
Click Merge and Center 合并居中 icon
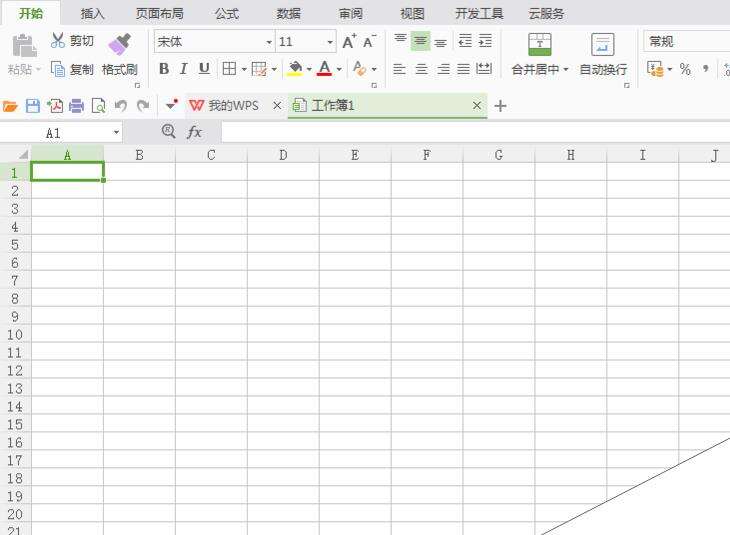(x=540, y=44)
